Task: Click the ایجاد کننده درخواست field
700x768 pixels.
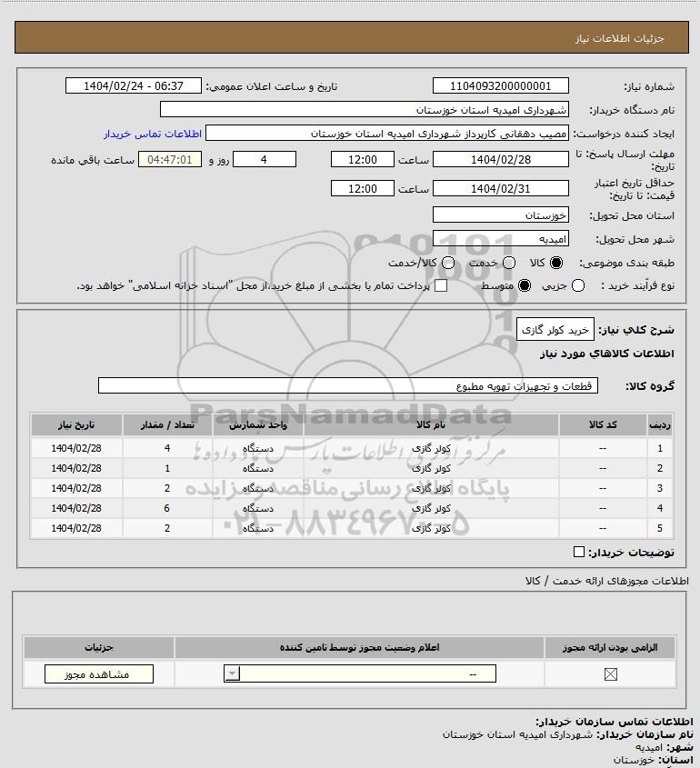Action: click(x=387, y=134)
